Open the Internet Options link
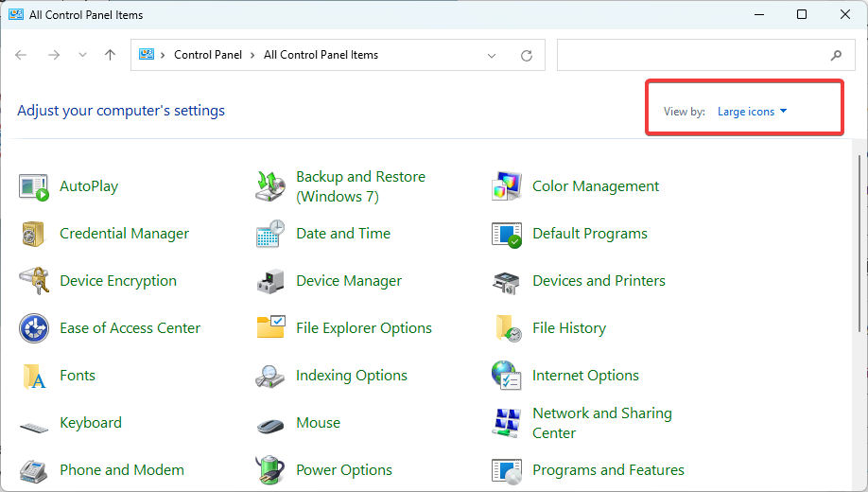Screen dimensions: 868x492 585,376
